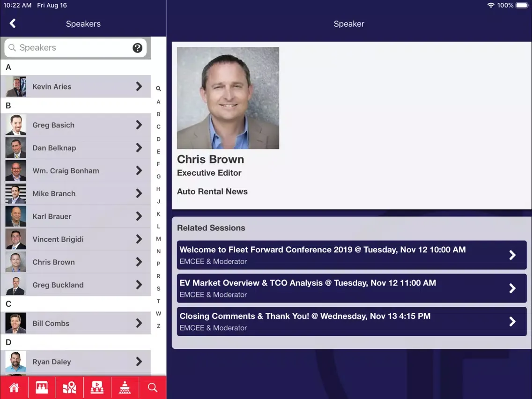Jump to letter B in index
The image size is (532, 399).
pos(158,114)
